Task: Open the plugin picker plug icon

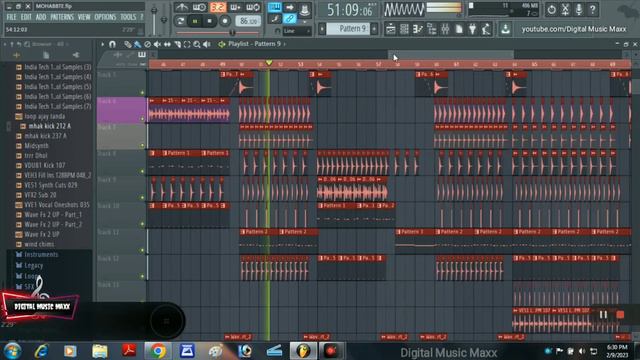Action: pyautogui.click(x=472, y=29)
